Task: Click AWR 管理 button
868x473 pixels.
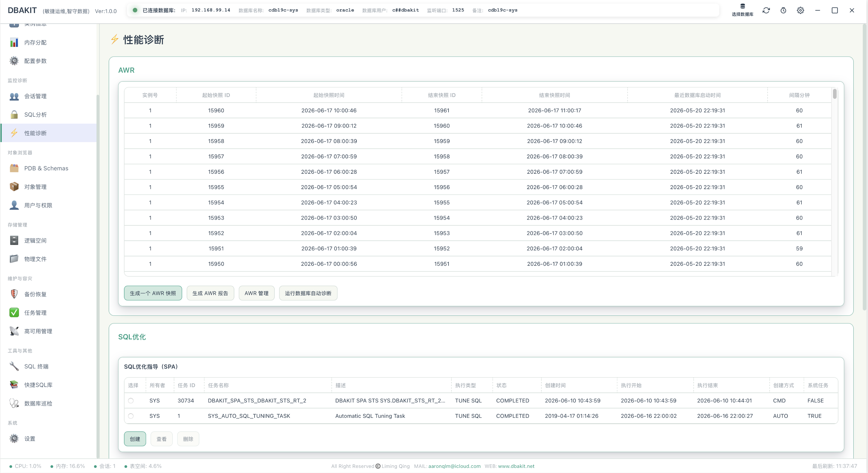Action: coord(256,293)
